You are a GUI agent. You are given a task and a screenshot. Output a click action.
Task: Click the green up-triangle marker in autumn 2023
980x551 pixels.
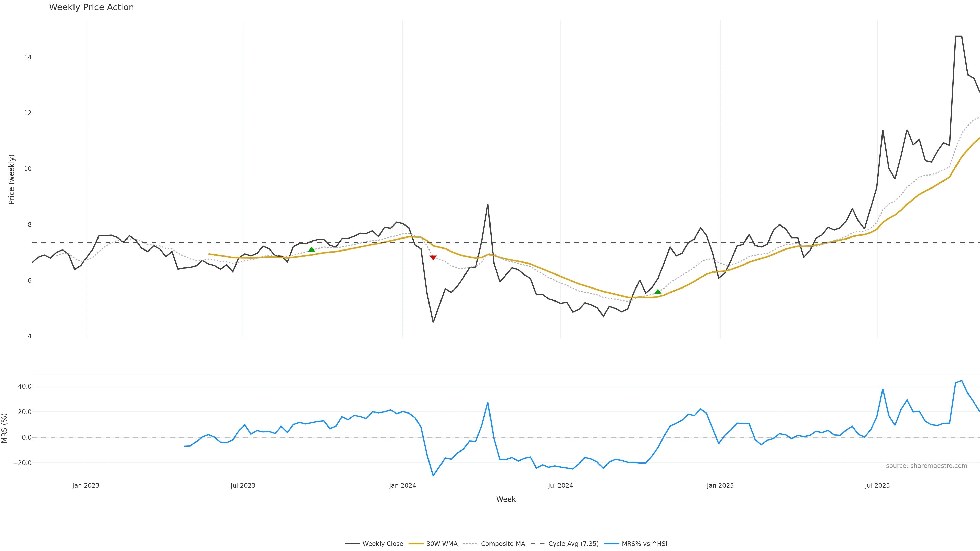pyautogui.click(x=312, y=249)
